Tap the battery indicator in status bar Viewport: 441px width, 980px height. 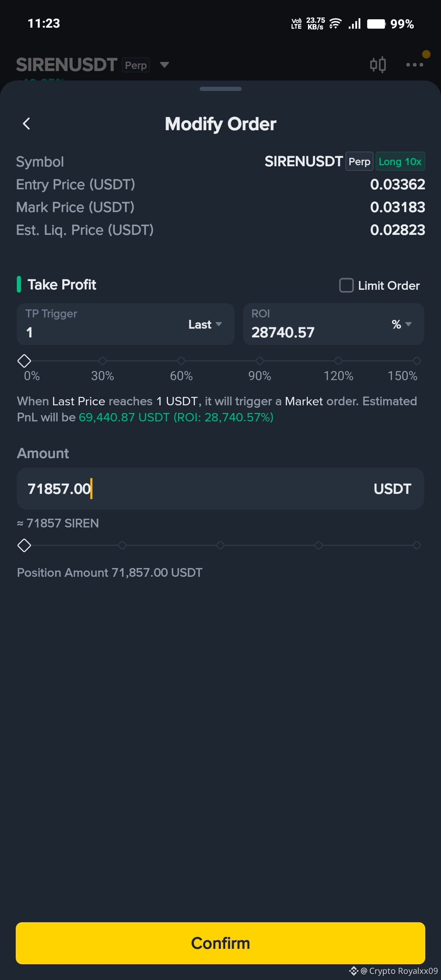(376, 24)
